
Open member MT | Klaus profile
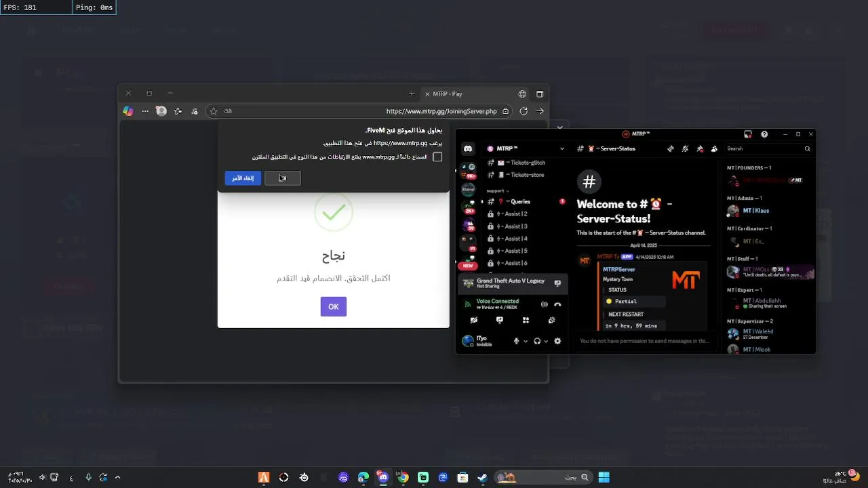tap(770, 211)
